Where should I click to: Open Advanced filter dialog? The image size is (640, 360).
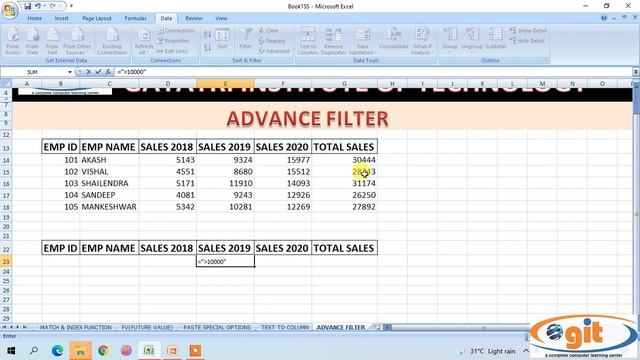point(273,51)
